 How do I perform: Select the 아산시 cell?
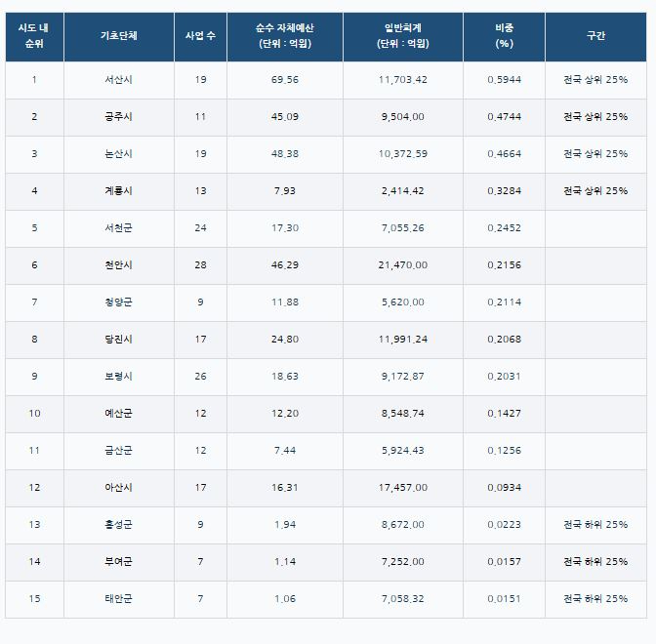[119, 488]
